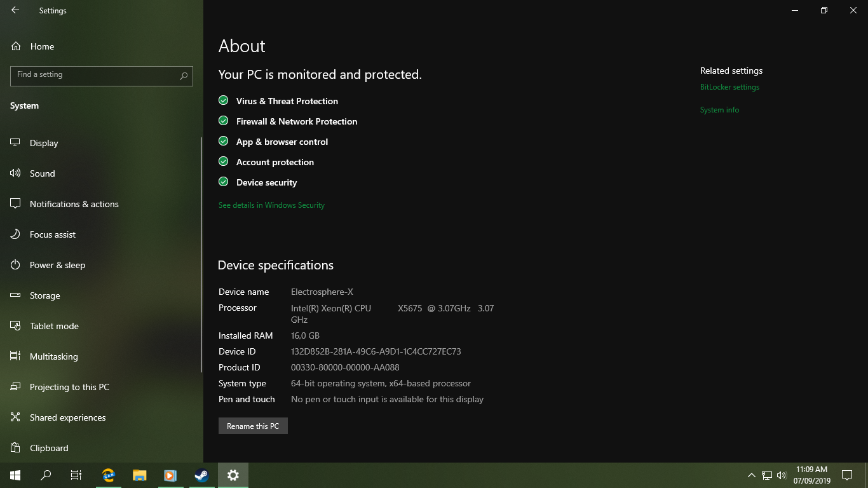This screenshot has height=488, width=868.
Task: Click the taskbar clock showing 11:09 AM
Action: [811, 475]
